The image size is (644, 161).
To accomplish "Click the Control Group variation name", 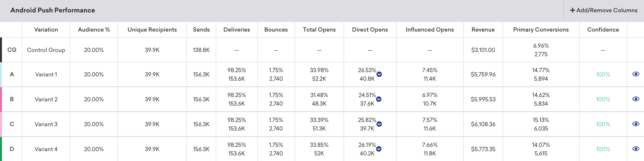I will click(46, 50).
